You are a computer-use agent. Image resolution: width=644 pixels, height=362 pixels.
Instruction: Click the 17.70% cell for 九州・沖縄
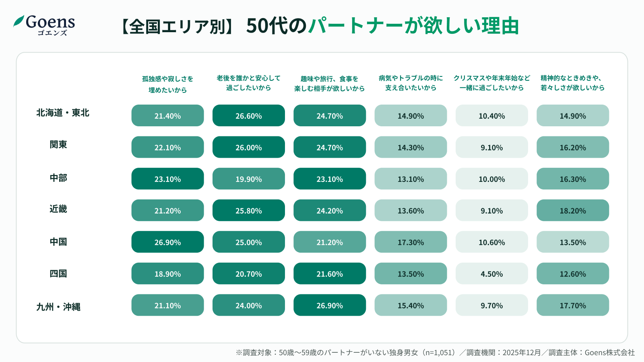coord(572,305)
